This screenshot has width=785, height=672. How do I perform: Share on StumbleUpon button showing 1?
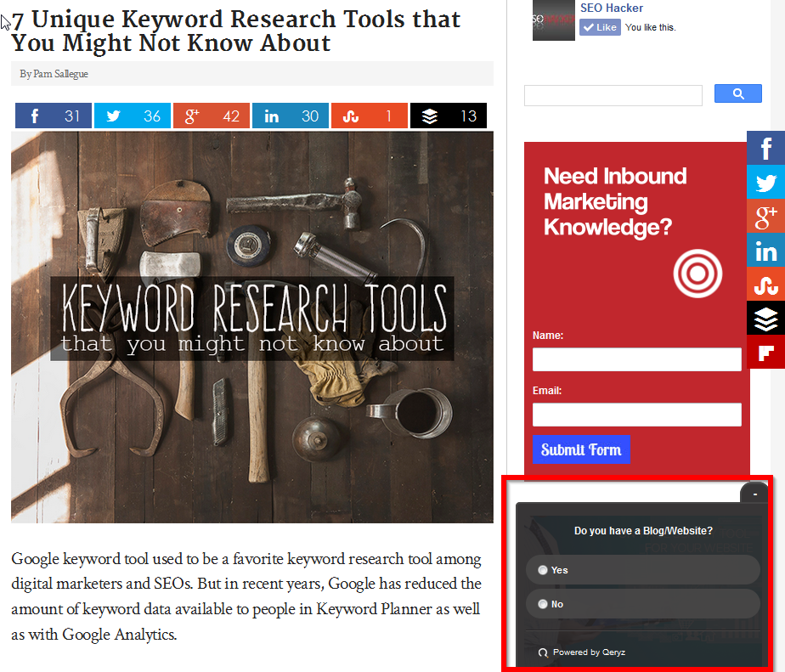click(369, 116)
